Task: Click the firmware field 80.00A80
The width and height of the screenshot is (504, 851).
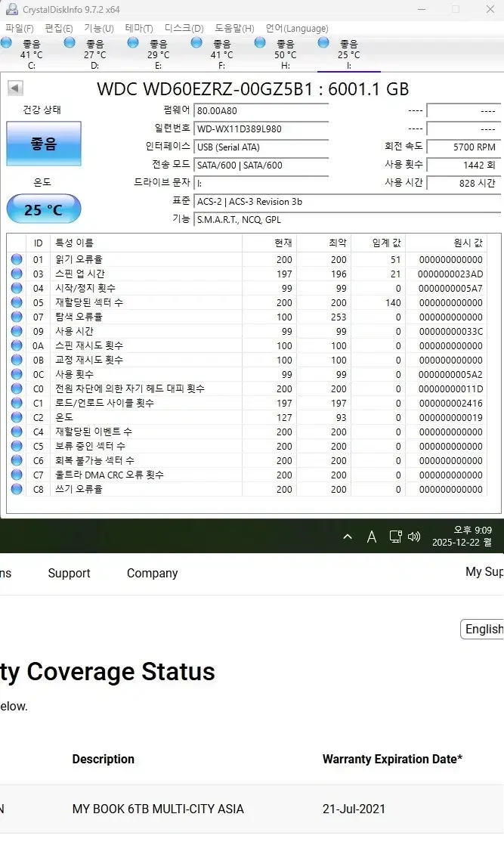Action: [x=261, y=110]
